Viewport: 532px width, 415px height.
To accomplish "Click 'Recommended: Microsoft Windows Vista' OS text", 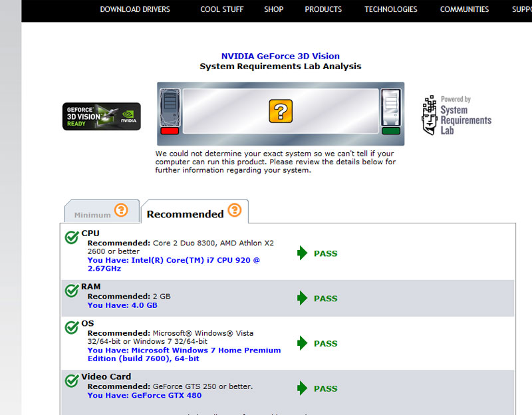I will (171, 337).
